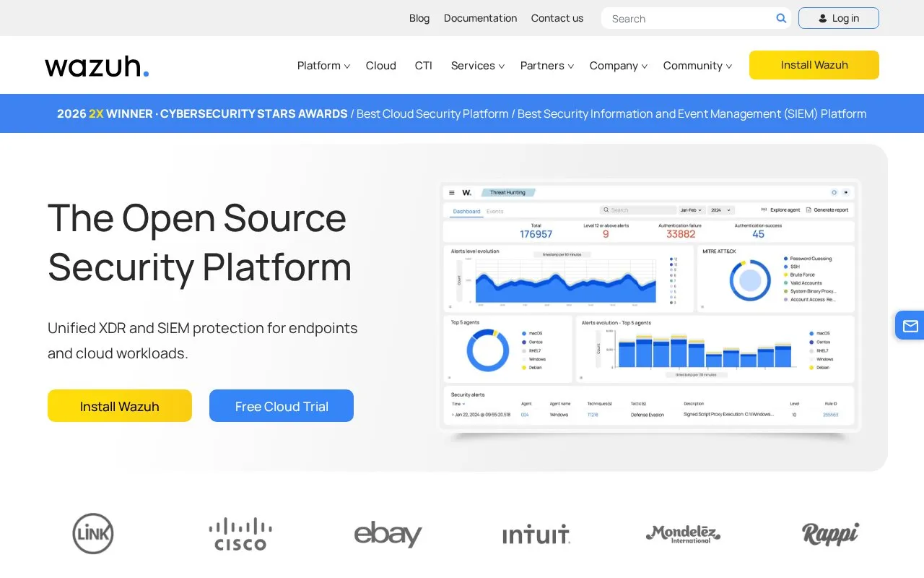Expand the Platform dropdown menu
The image size is (924, 578).
(323, 66)
